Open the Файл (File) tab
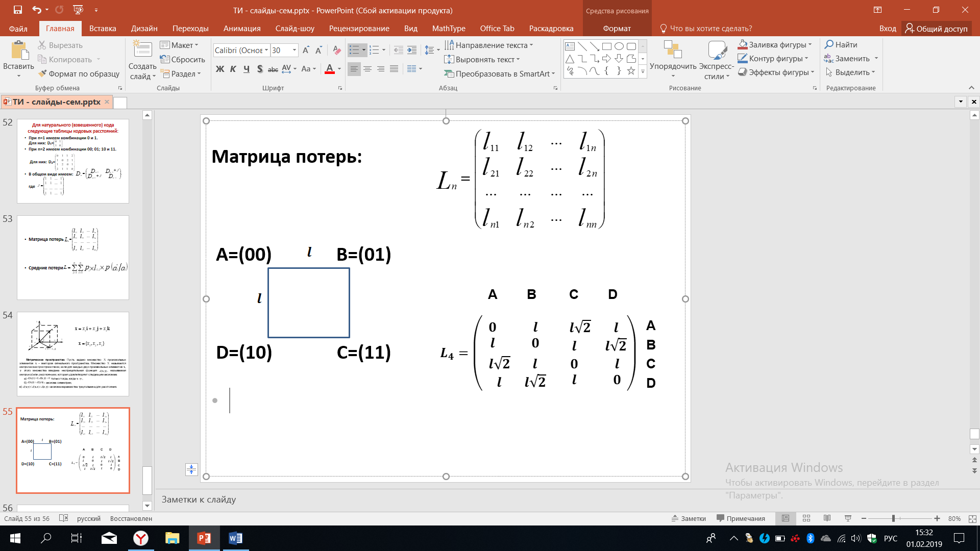 [18, 29]
